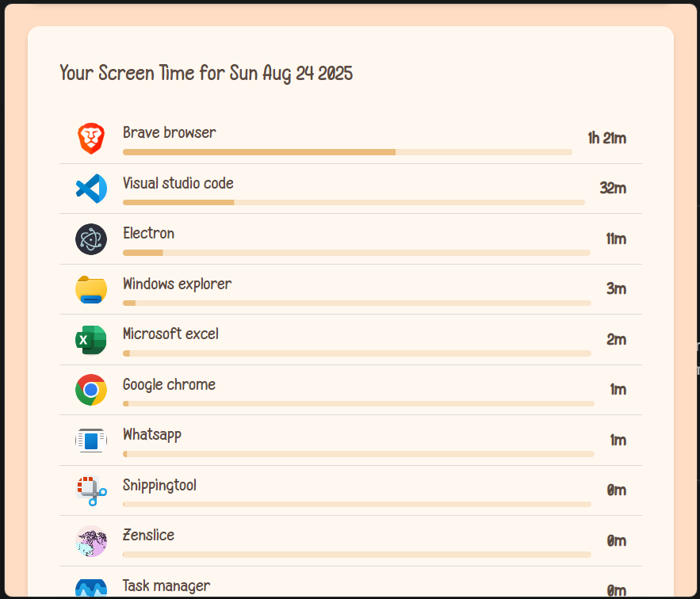This screenshot has width=700, height=599.
Task: Select the Brave browser row label
Action: coord(169,132)
